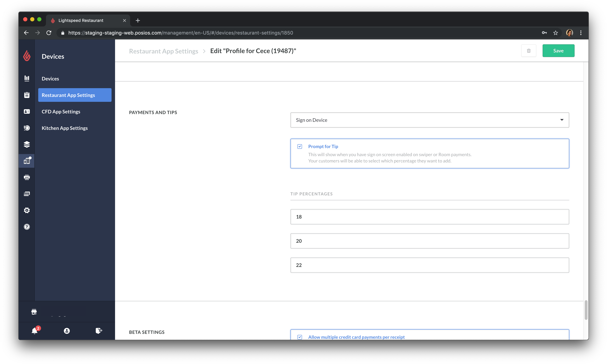
Task: Close the Lightspeed Restaurant tab
Action: click(x=125, y=20)
